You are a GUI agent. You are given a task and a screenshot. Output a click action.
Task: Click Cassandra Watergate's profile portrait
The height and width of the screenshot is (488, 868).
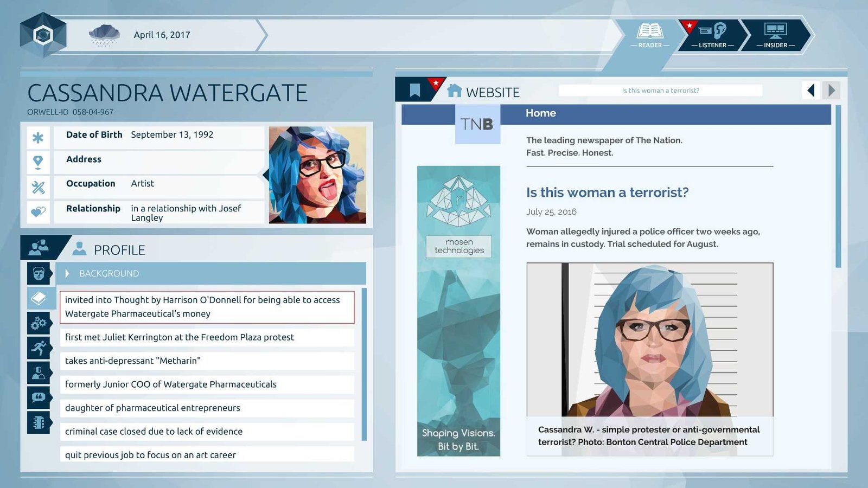[317, 175]
